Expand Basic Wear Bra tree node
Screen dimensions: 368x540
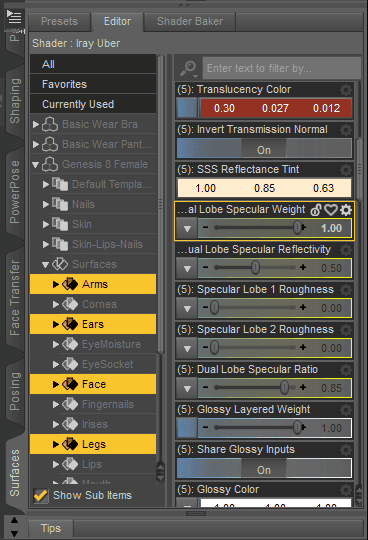36,124
